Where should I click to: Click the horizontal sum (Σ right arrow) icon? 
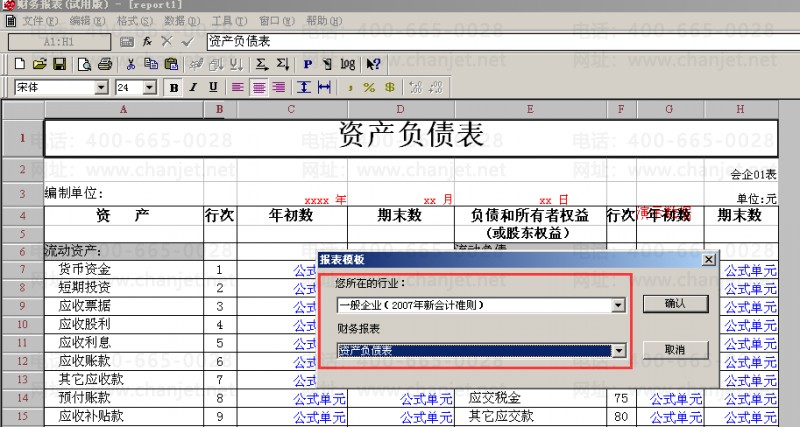pos(262,64)
